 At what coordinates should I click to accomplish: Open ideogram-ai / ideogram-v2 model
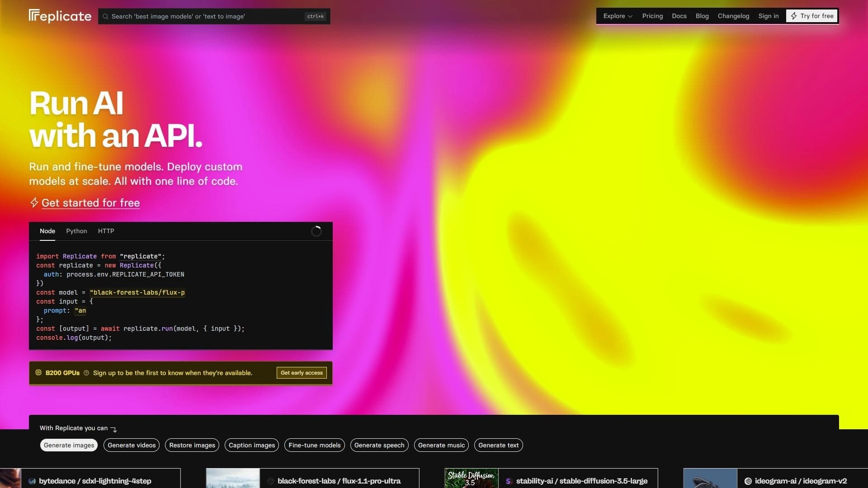801,481
